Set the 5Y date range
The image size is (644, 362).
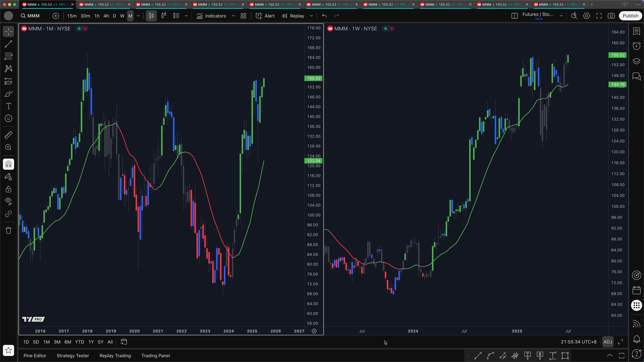pos(100,342)
